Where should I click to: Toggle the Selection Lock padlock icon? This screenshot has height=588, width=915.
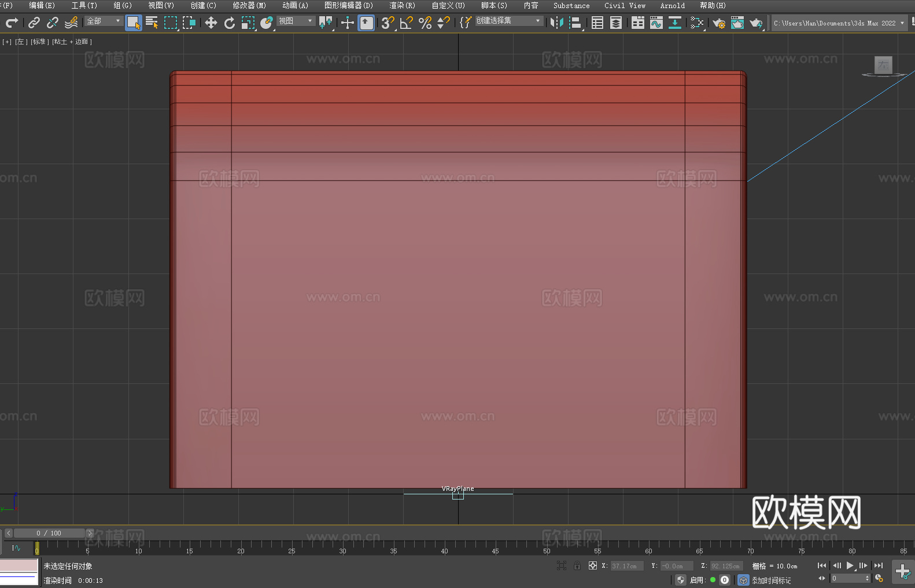coord(577,565)
